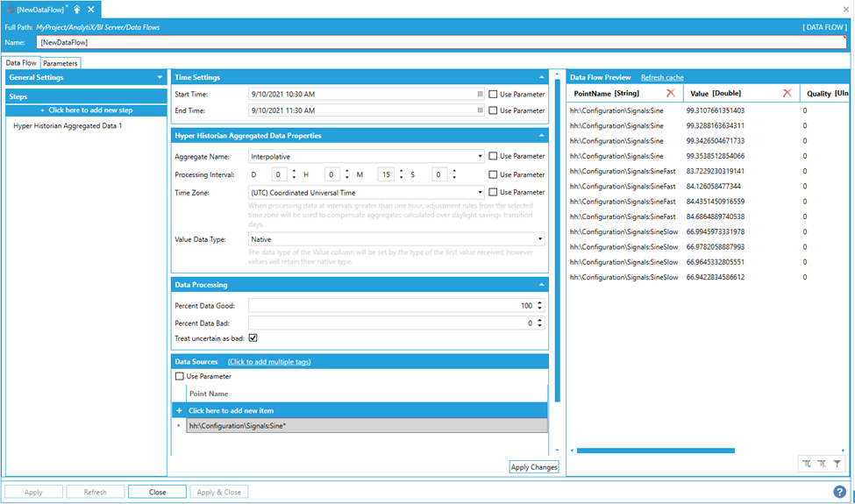The width and height of the screenshot is (855, 504).
Task: Expand the Value Data Type dropdown
Action: tap(540, 238)
